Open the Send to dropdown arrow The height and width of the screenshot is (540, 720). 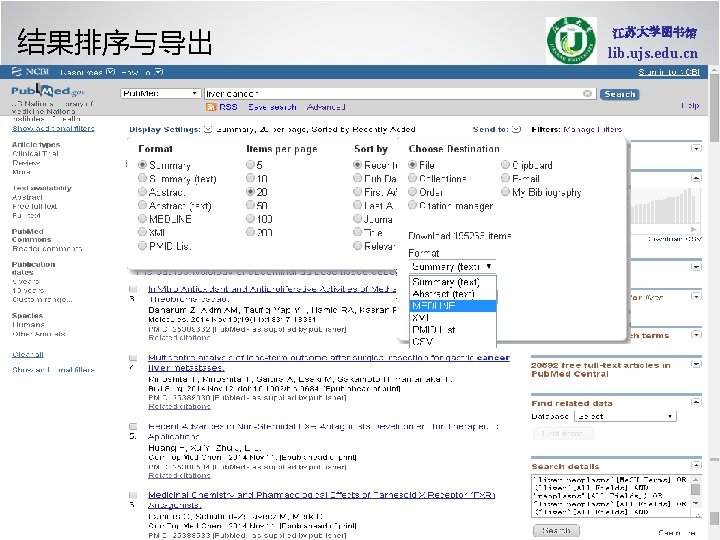(516, 129)
